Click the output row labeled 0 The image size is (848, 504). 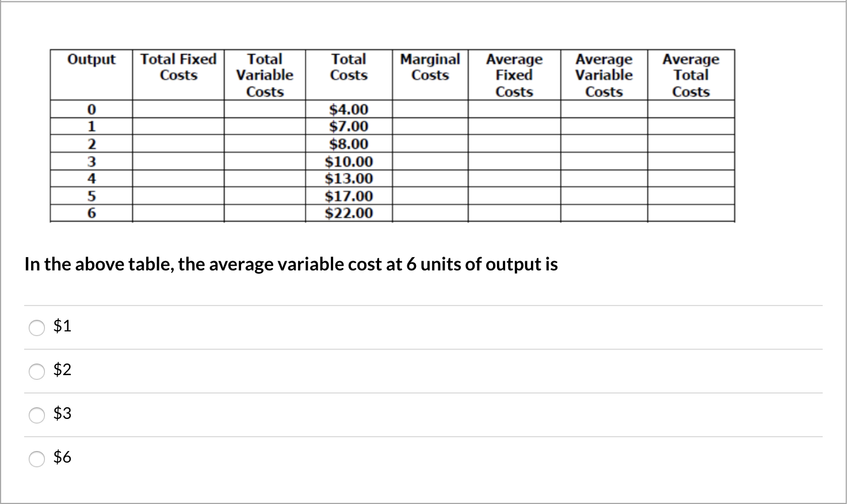coord(91,109)
